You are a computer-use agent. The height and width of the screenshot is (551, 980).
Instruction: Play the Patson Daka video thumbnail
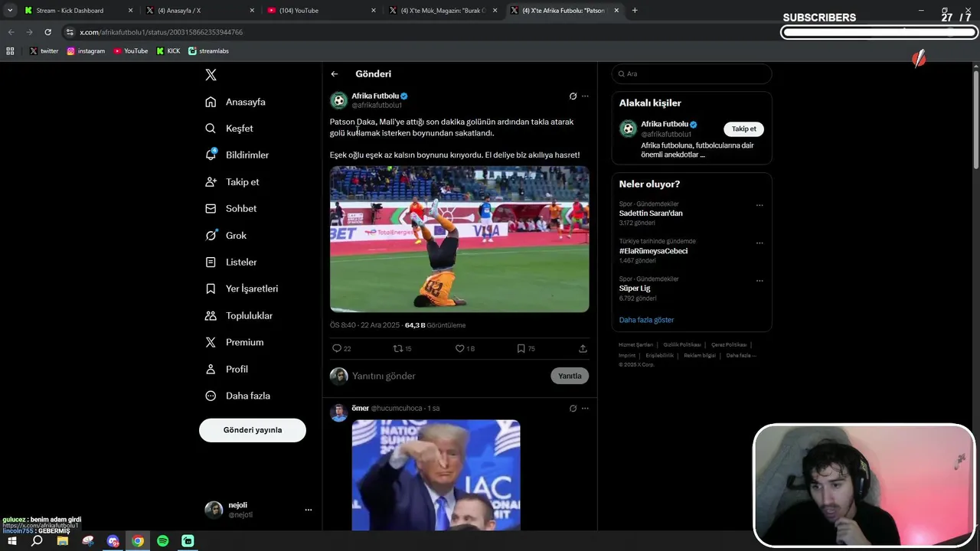point(459,239)
